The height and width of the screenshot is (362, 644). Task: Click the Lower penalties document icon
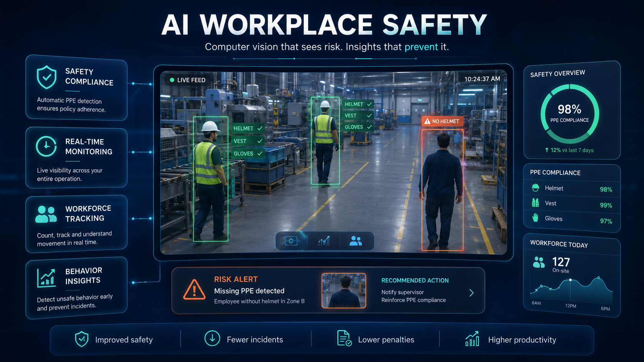tap(344, 338)
